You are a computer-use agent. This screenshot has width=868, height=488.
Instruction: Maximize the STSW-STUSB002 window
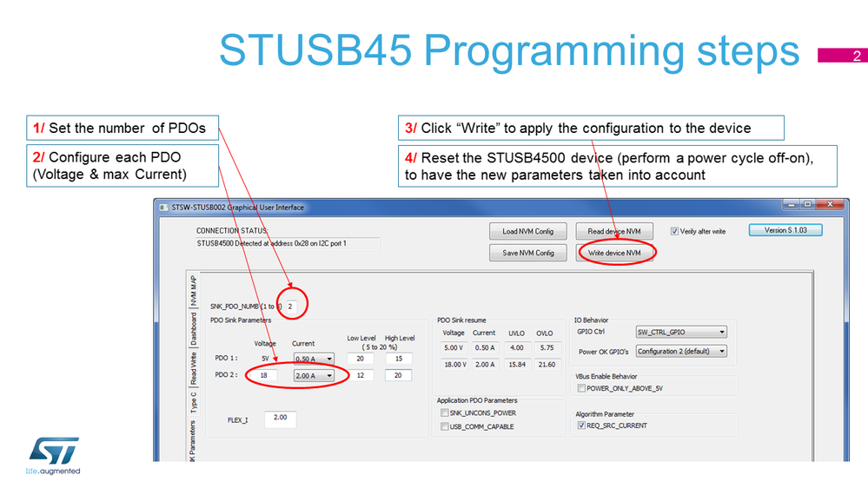pyautogui.click(x=808, y=204)
